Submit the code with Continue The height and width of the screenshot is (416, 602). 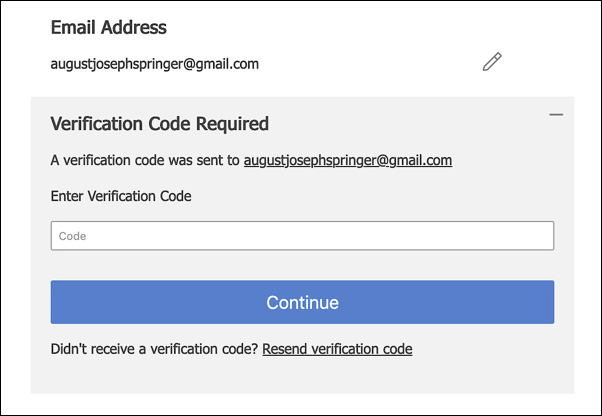click(x=302, y=302)
